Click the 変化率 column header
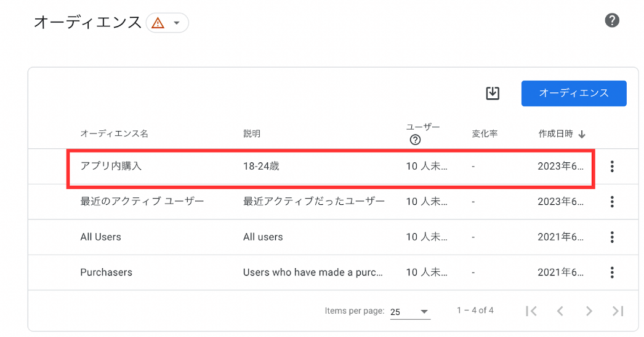 point(485,133)
